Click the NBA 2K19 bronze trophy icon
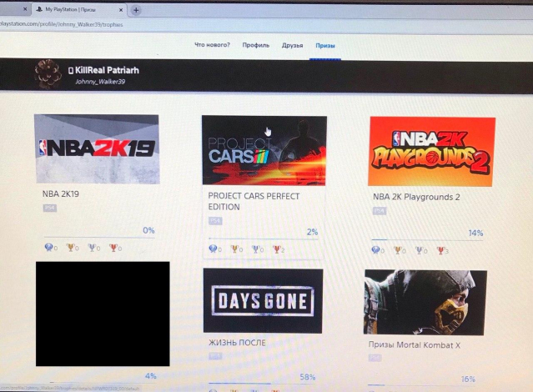This screenshot has width=533, height=392. click(x=113, y=248)
